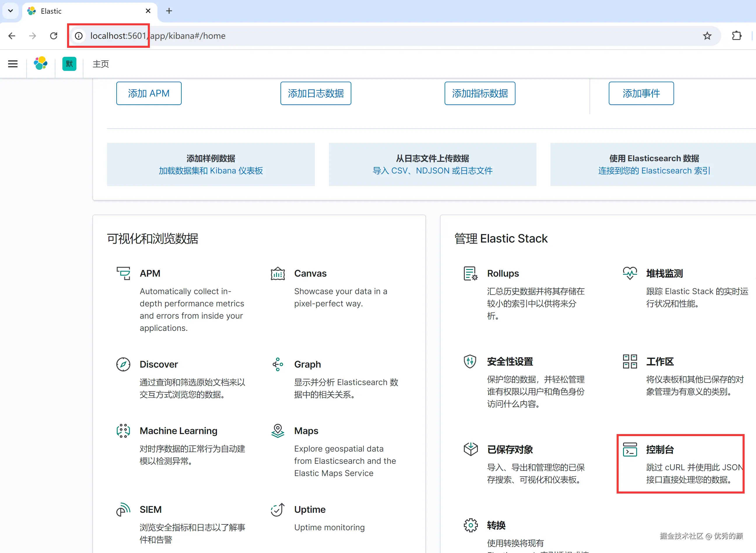Image resolution: width=756 pixels, height=553 pixels.
Task: Open 加载数据集和 Kibana 仪表板 link
Action: tap(211, 171)
